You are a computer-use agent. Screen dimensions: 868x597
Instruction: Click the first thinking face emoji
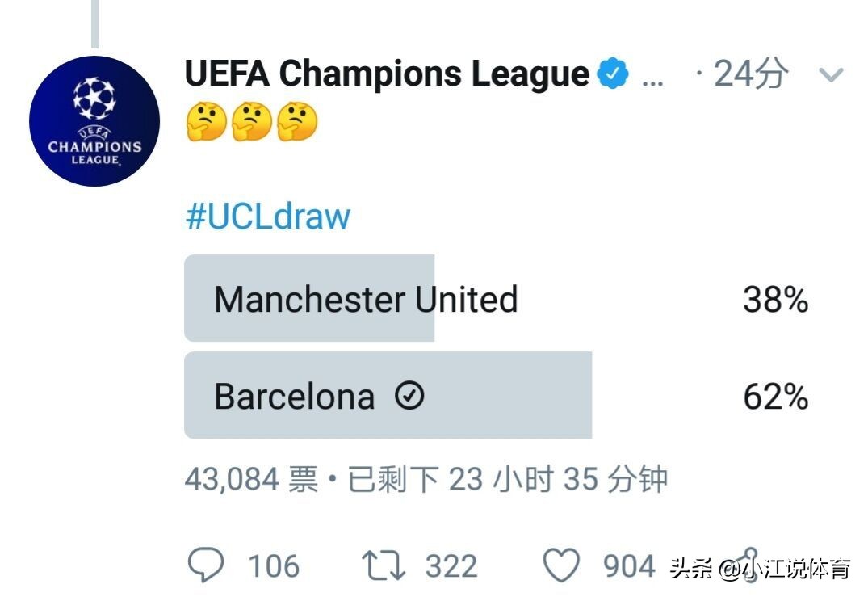(207, 121)
